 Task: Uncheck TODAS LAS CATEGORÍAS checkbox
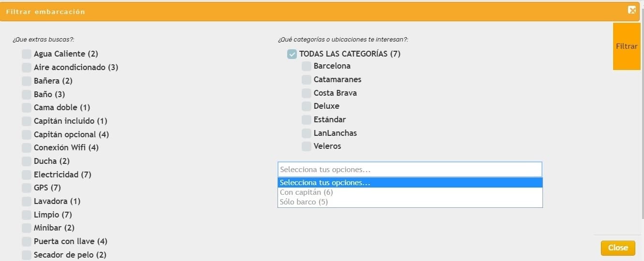tap(292, 54)
